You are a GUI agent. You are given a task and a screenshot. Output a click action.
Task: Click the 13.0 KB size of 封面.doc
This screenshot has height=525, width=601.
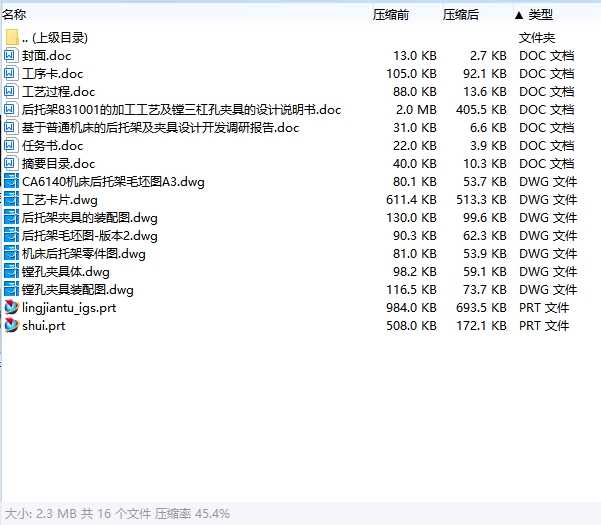[415, 56]
